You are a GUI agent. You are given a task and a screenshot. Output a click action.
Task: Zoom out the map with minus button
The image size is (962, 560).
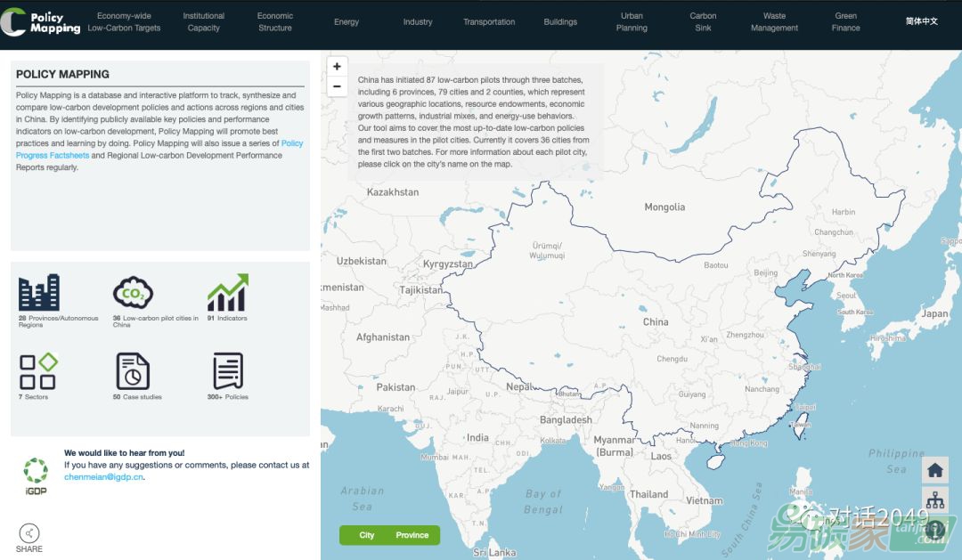[337, 86]
